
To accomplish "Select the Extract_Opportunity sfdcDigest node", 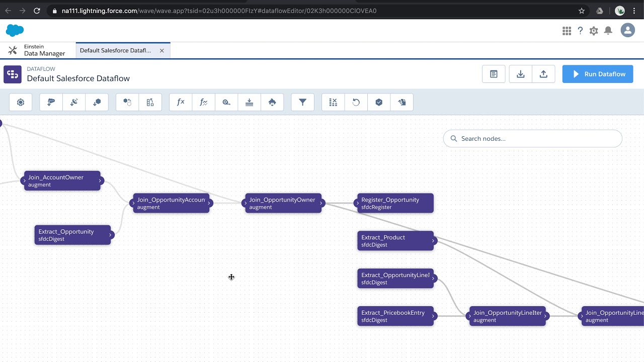I will pos(72,235).
